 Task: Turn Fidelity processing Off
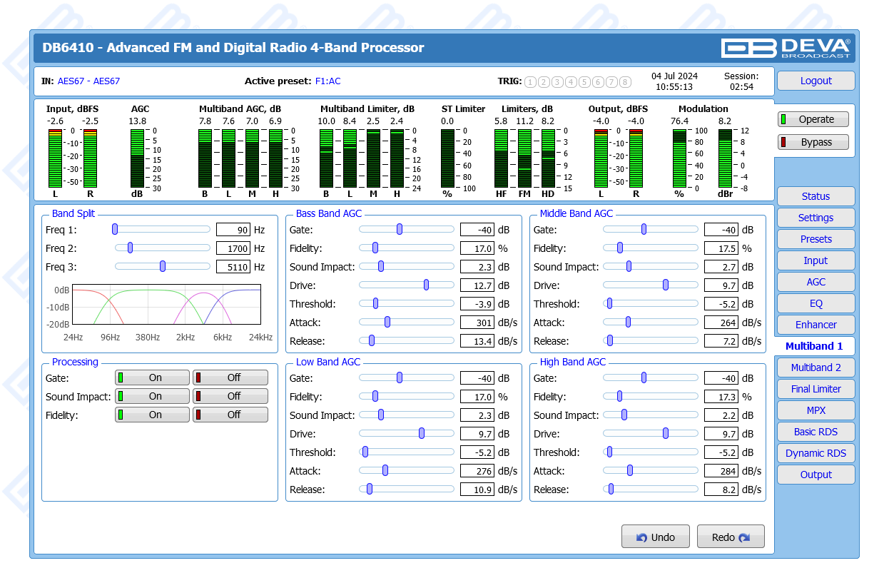(230, 415)
